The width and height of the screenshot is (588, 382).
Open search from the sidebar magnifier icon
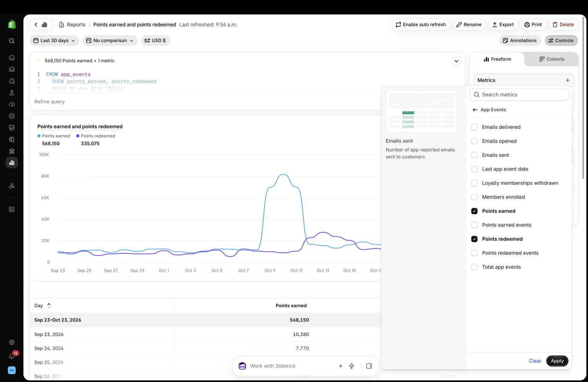12,41
